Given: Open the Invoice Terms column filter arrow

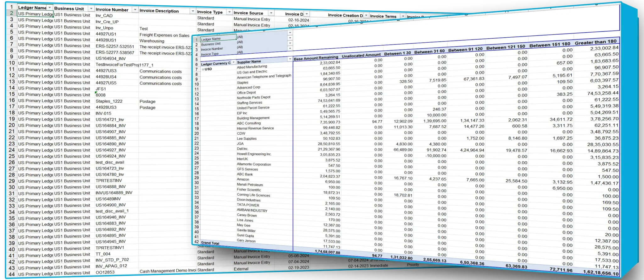Looking at the screenshot, I should point(403,16).
